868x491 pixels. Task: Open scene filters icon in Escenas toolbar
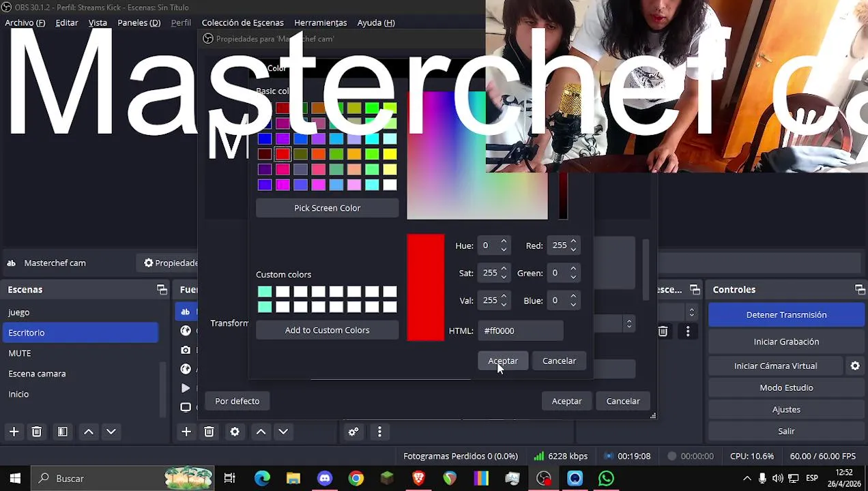click(x=62, y=432)
